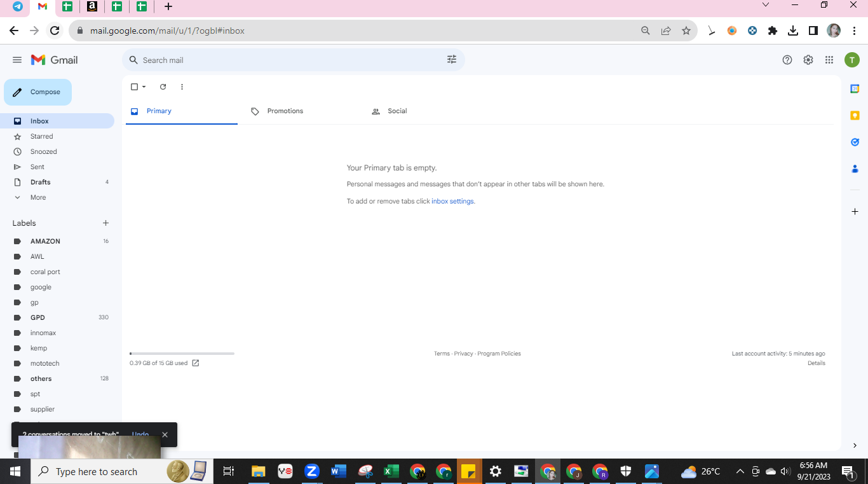This screenshot has height=484, width=868.
Task: Click the Gmail logo
Action: point(55,60)
